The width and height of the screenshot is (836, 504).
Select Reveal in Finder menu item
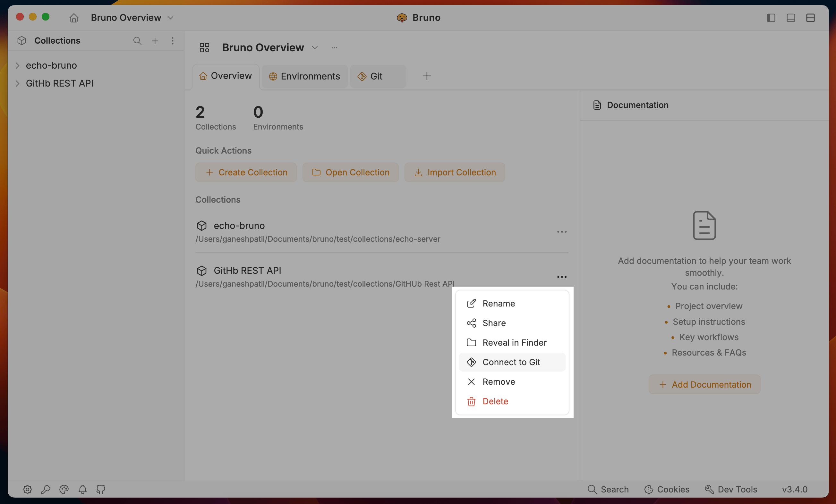click(x=512, y=342)
